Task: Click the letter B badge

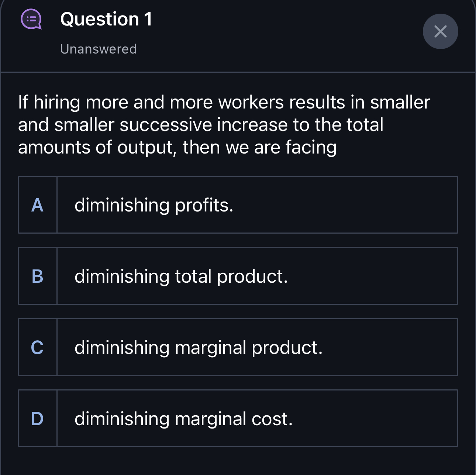Action: point(37,277)
